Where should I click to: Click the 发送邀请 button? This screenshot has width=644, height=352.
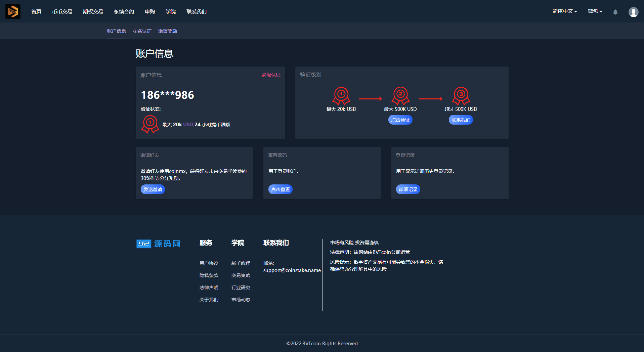point(153,189)
